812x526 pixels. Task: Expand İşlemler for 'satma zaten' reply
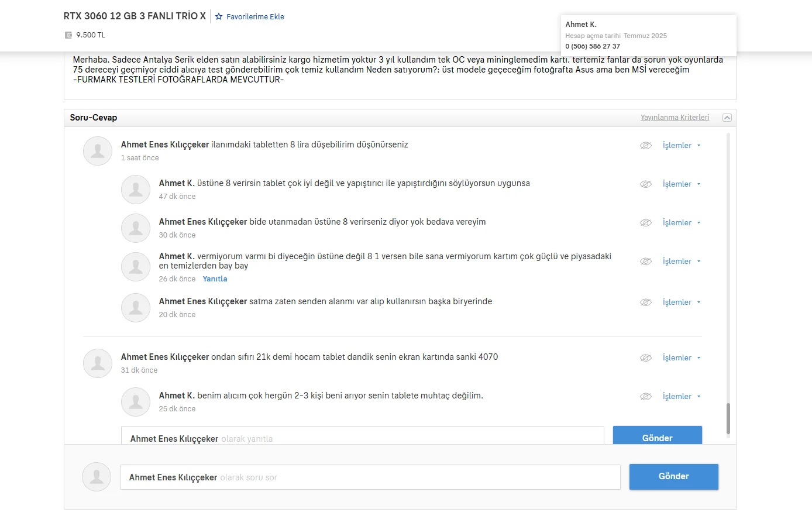(682, 302)
